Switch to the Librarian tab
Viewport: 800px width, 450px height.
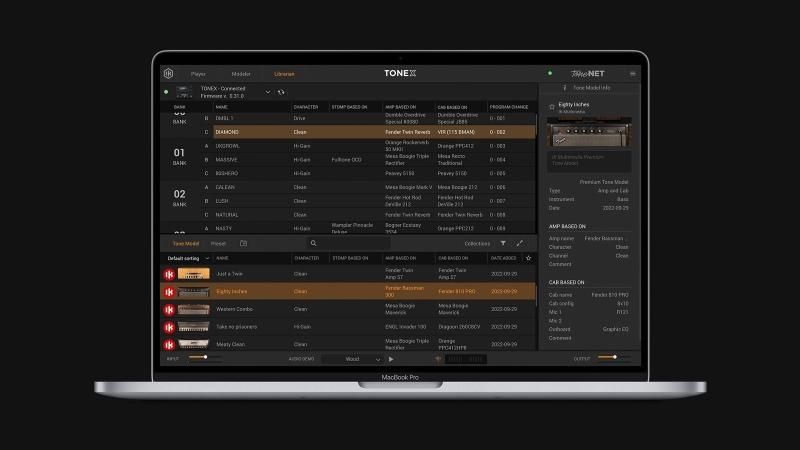(x=284, y=74)
